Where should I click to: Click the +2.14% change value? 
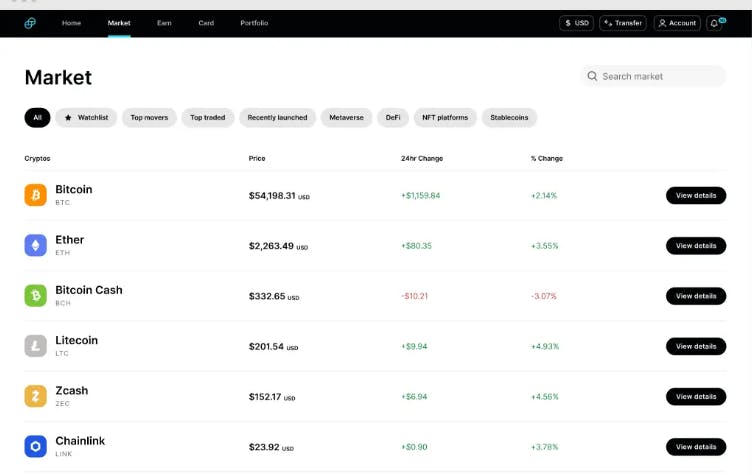click(544, 196)
